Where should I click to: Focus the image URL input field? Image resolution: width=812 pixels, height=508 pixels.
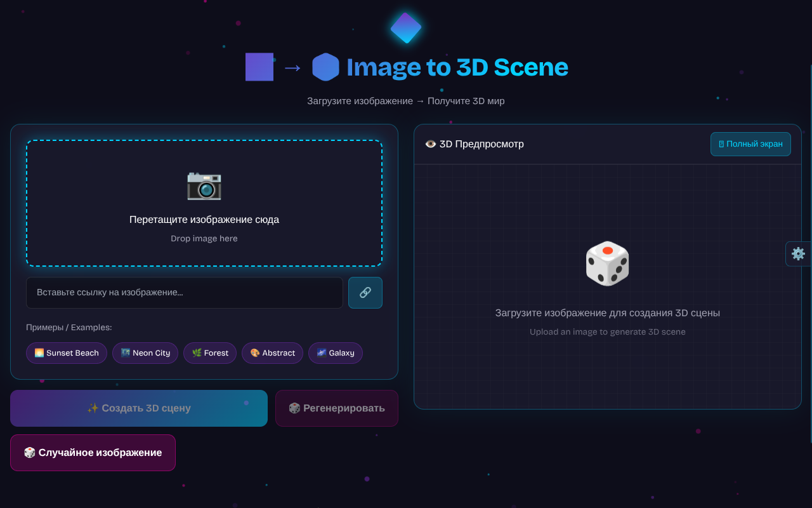point(184,293)
